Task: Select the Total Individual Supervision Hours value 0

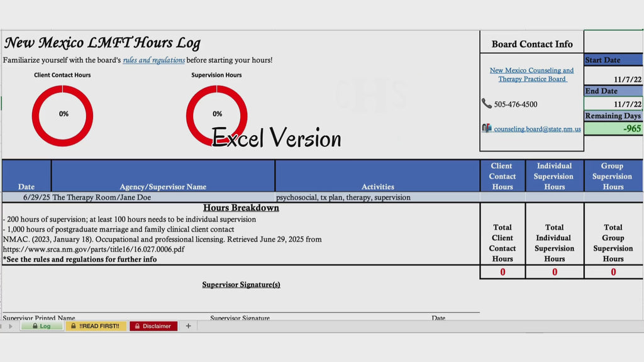Action: (555, 272)
